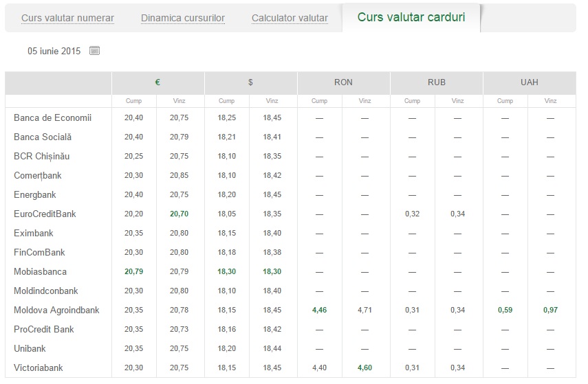Image resolution: width=588 pixels, height=384 pixels.
Task: Click Moldova Agroindbank euro sell rate 20,78
Action: tap(179, 310)
